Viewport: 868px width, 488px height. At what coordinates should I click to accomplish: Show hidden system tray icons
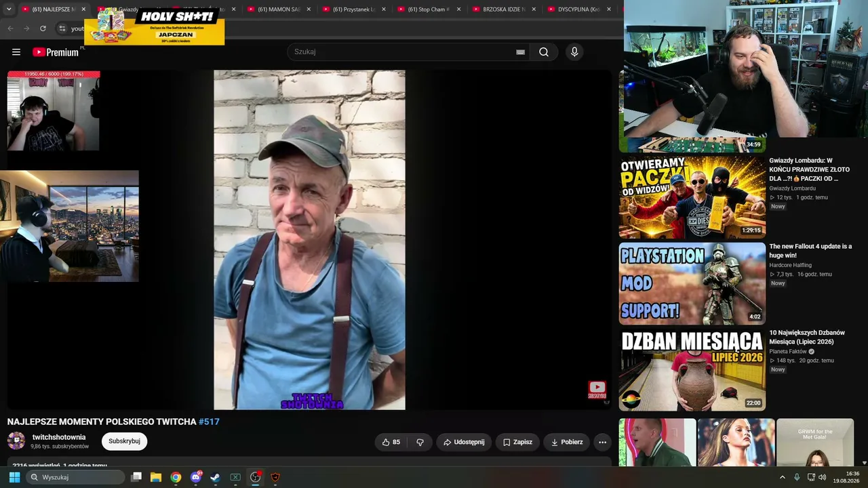(x=782, y=477)
